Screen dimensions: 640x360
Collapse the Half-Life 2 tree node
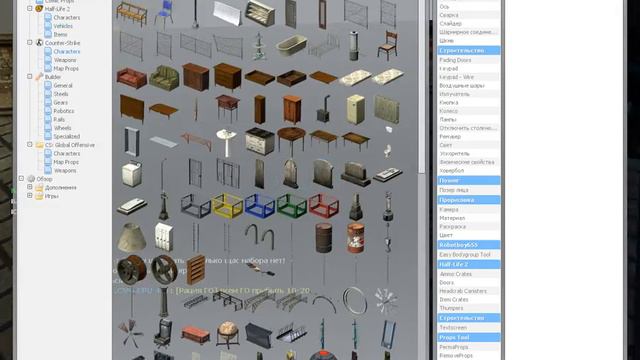[x=30, y=8]
